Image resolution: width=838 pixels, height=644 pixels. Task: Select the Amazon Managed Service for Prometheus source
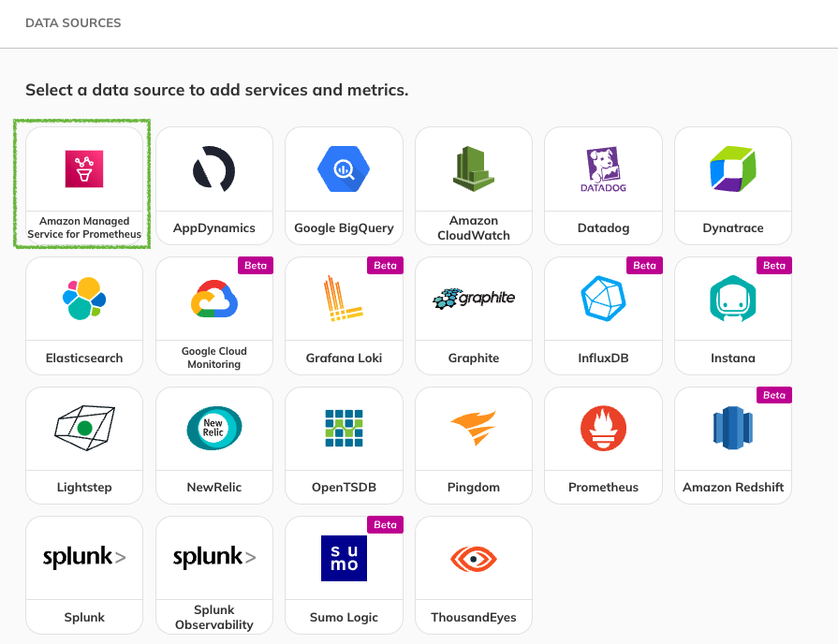click(82, 183)
